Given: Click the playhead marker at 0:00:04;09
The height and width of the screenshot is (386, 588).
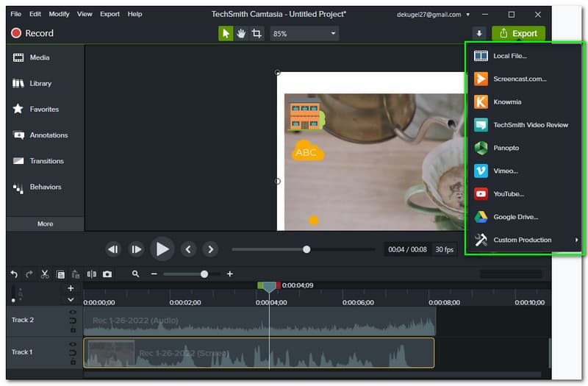Looking at the screenshot, I should (269, 287).
